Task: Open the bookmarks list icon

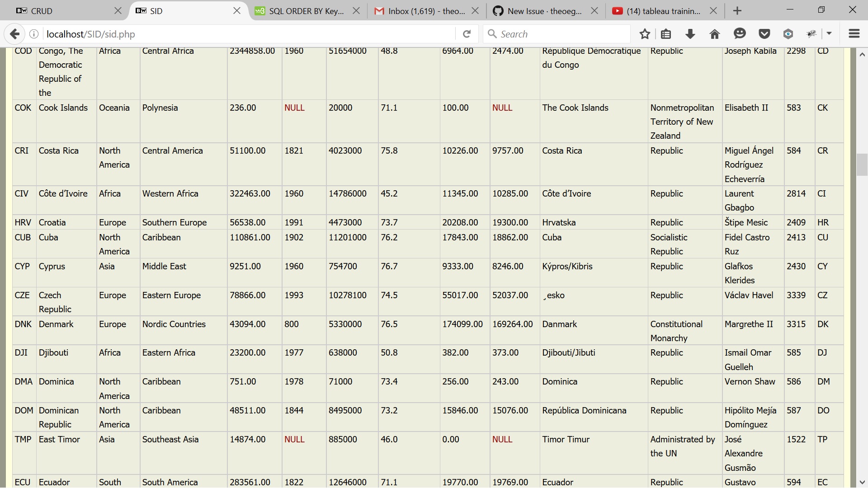Action: 666,34
